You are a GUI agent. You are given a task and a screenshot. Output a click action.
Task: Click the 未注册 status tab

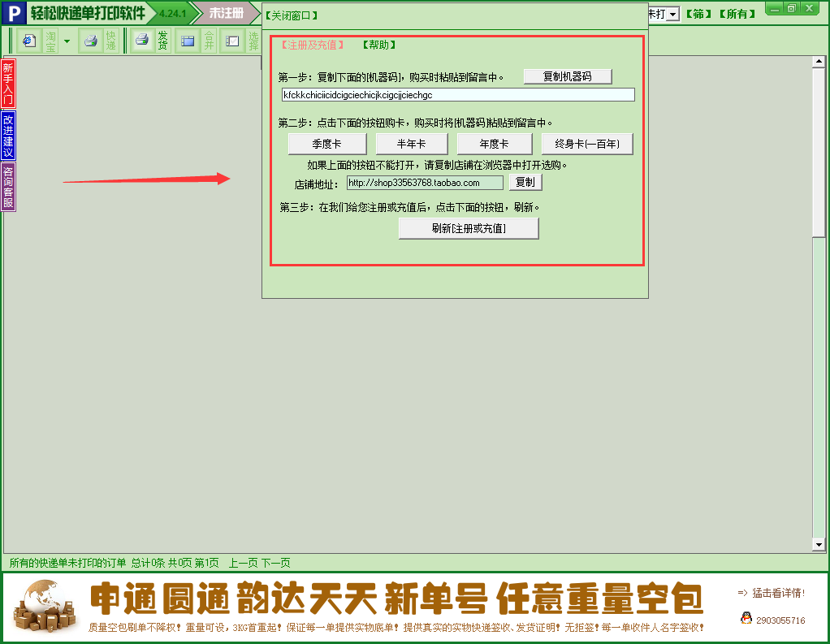[x=227, y=13]
